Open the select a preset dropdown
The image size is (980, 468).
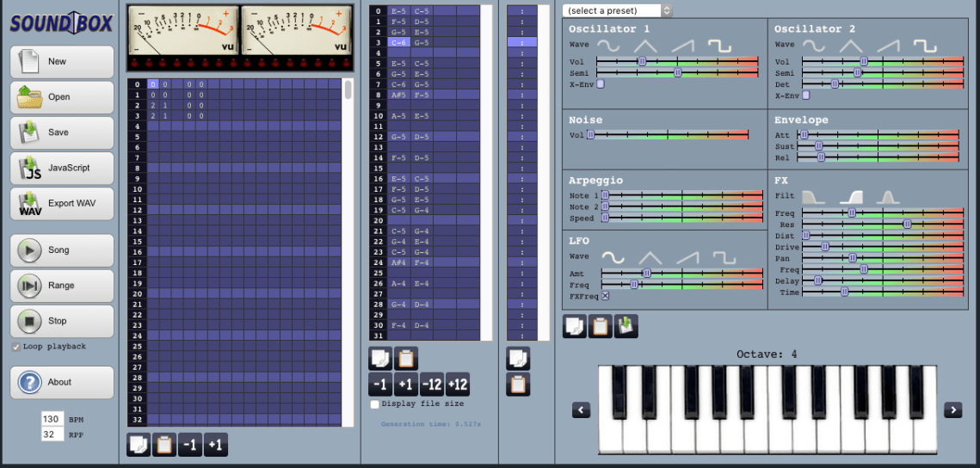click(618, 10)
